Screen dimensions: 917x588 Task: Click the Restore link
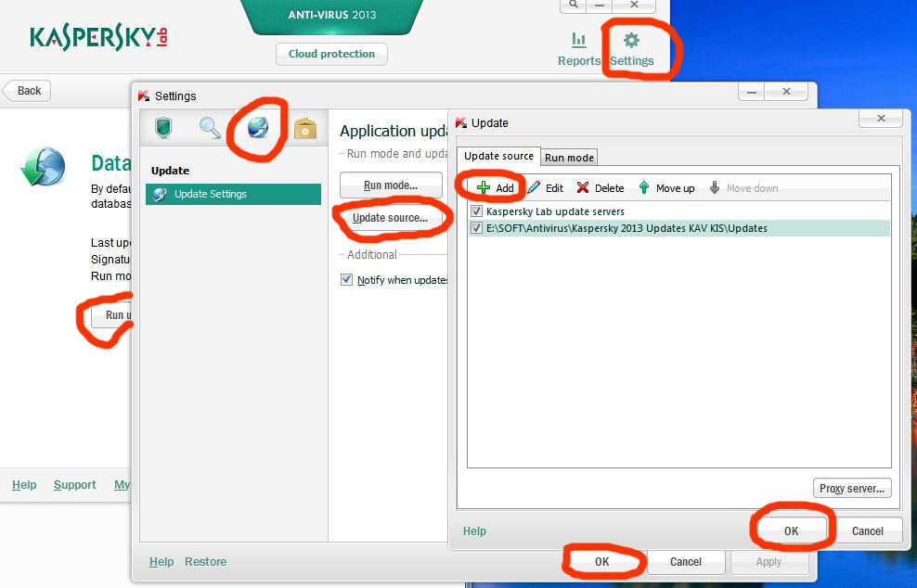click(205, 562)
